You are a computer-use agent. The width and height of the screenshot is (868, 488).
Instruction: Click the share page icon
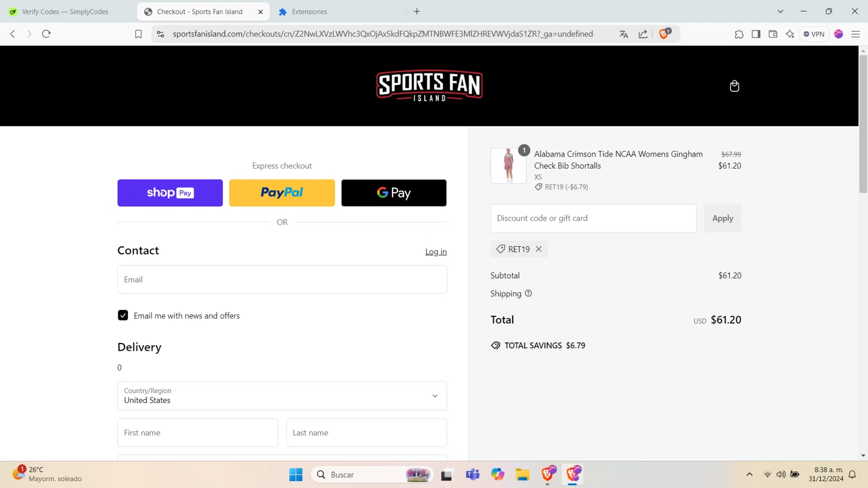(x=643, y=34)
